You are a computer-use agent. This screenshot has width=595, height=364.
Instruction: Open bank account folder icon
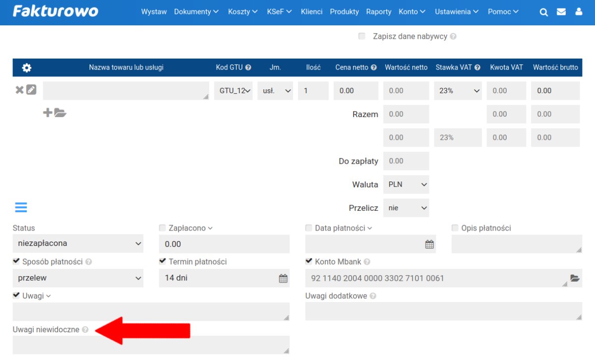click(x=575, y=278)
